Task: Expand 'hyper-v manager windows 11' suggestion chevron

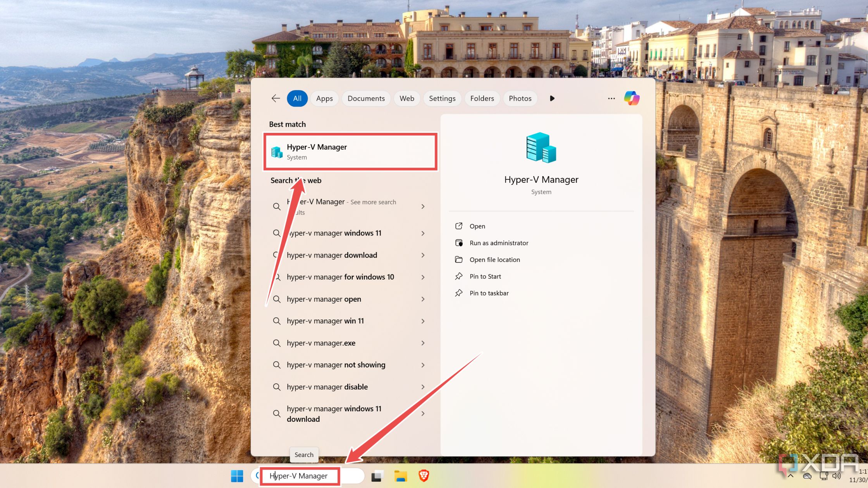Action: (423, 233)
